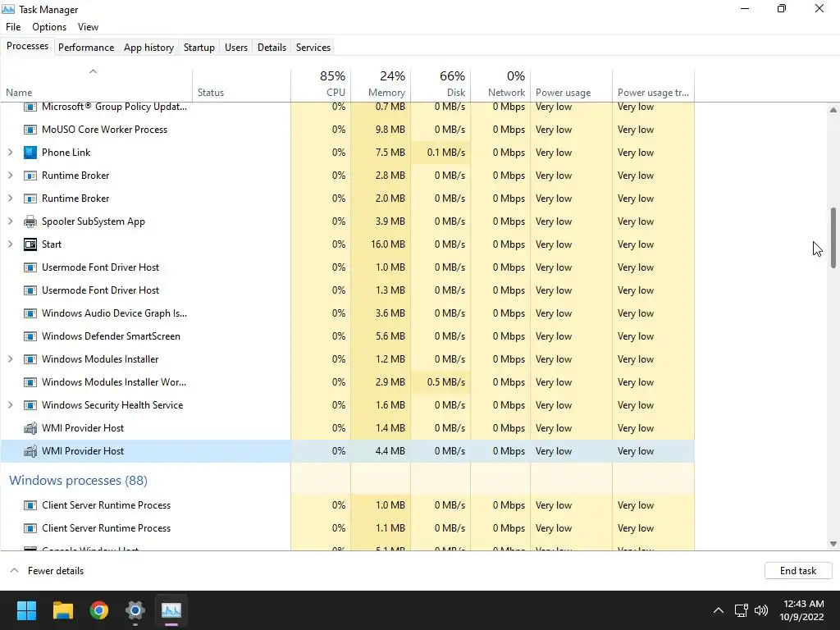Switch to the App history tab
The height and width of the screenshot is (630, 840).
[x=149, y=47]
